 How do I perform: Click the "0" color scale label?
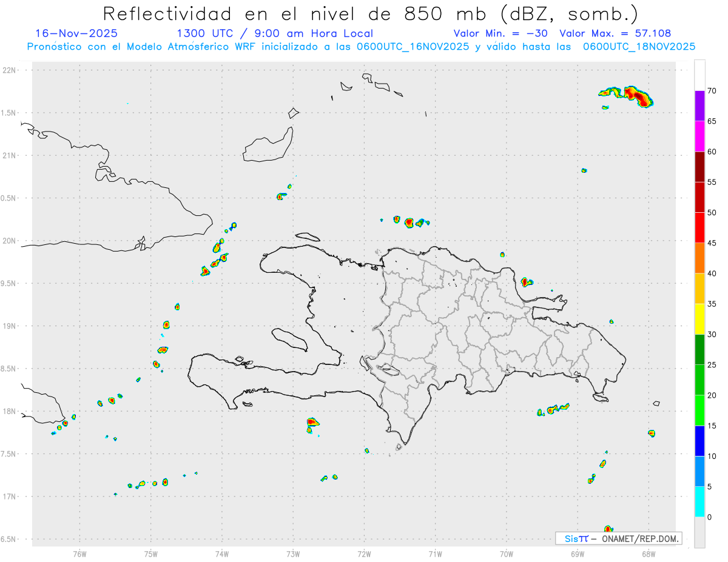[710, 517]
